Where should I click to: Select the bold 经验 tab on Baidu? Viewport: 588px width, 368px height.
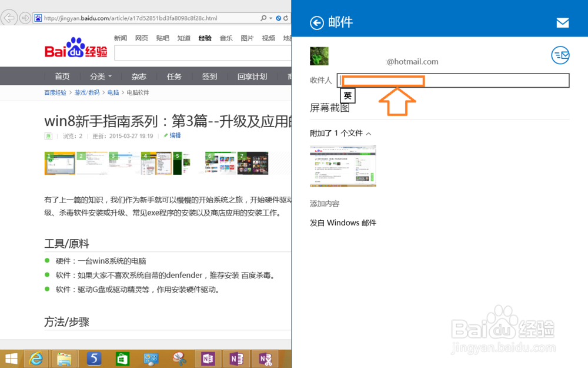tap(205, 38)
